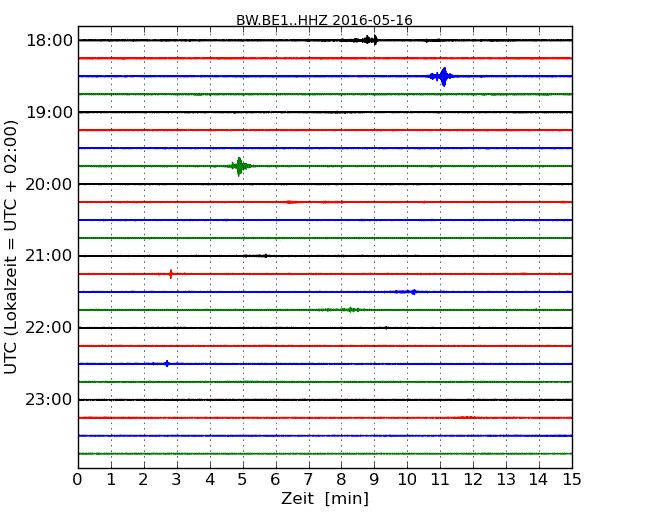This screenshot has width=650, height=520.
Task: Click the x-axis tick label 2
Action: tap(144, 480)
